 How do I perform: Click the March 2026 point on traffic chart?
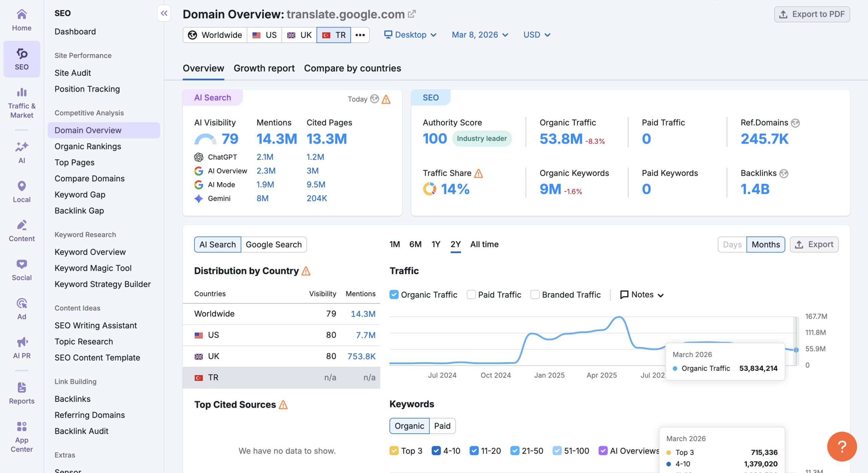[x=796, y=350]
